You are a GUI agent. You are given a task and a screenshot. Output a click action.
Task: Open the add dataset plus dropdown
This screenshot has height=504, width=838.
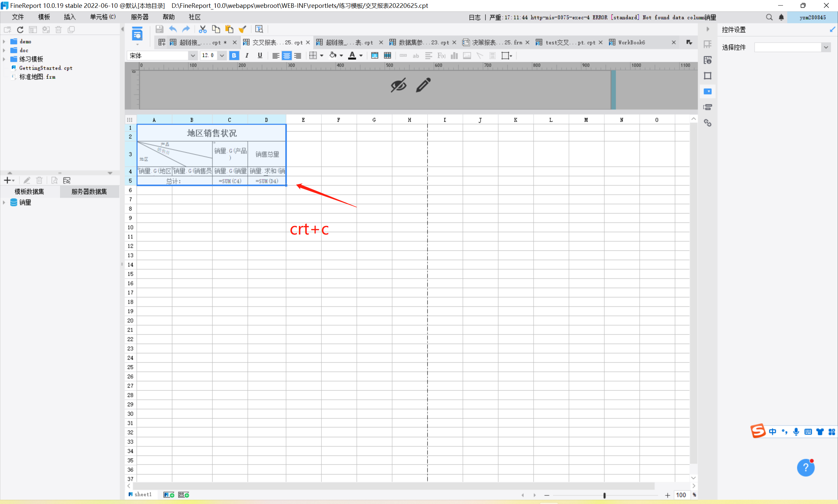tap(9, 180)
